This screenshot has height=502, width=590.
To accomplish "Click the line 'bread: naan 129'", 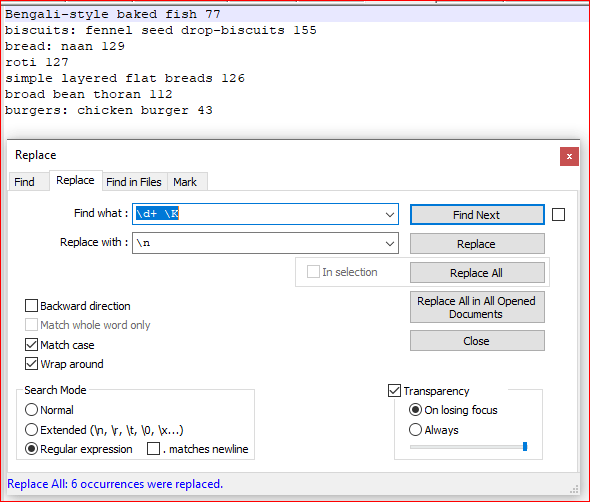I will point(65,46).
